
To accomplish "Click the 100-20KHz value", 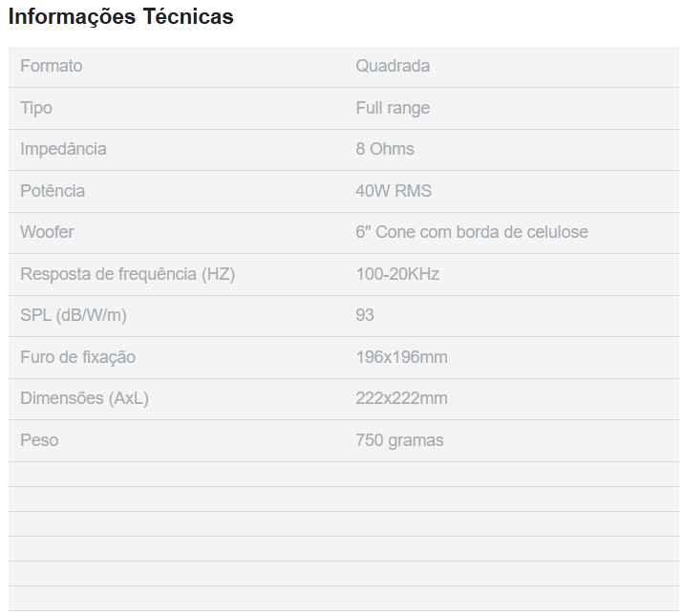I will (x=397, y=274).
